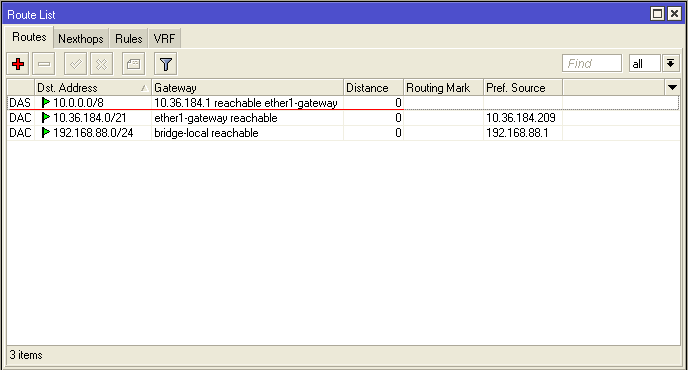Image resolution: width=688 pixels, height=370 pixels.
Task: Click in the Find search field
Action: (592, 64)
